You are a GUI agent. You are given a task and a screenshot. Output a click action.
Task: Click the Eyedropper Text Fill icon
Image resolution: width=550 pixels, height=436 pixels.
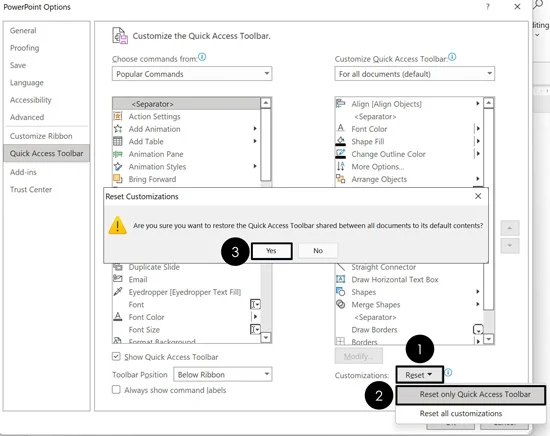click(x=118, y=292)
